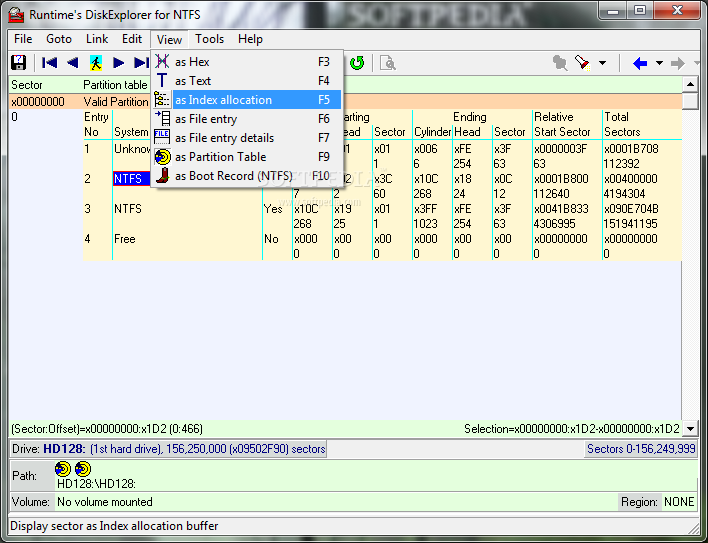Go to next sector arrow
The height and width of the screenshot is (543, 708).
pyautogui.click(x=118, y=63)
